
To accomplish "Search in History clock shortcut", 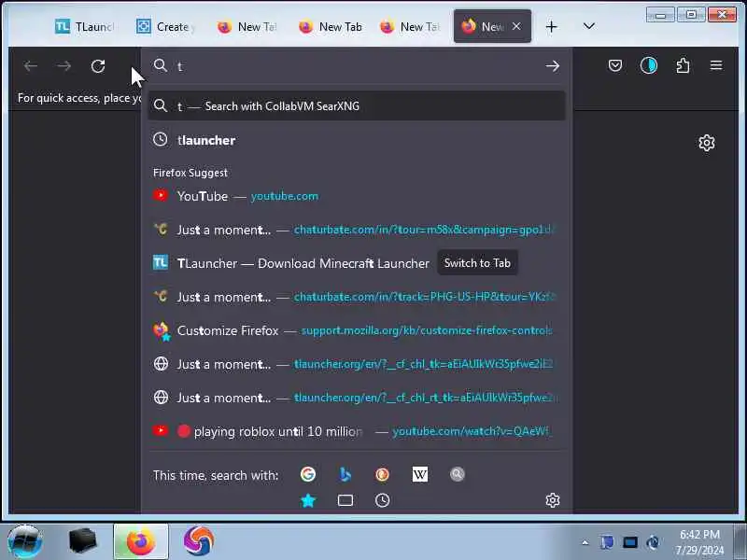I will (x=382, y=500).
